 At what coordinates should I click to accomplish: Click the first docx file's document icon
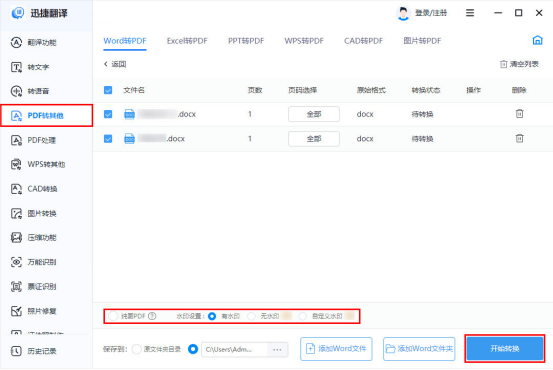click(x=129, y=114)
